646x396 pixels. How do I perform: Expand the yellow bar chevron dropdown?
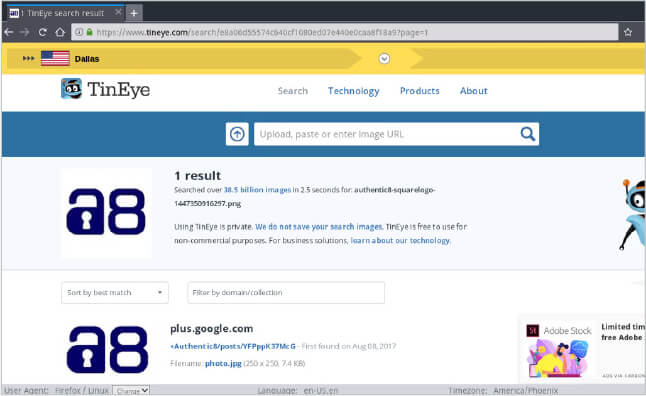pos(384,59)
